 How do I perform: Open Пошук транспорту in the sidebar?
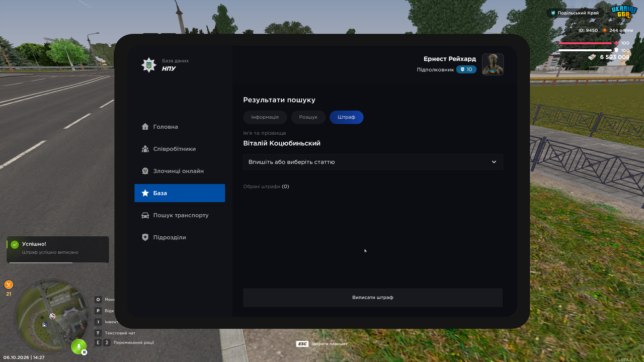point(180,215)
